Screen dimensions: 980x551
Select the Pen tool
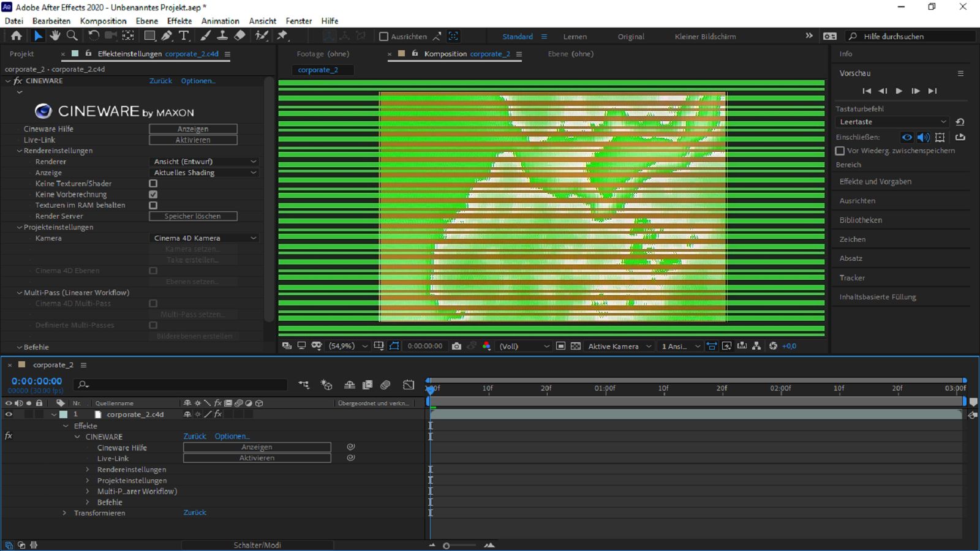(167, 36)
